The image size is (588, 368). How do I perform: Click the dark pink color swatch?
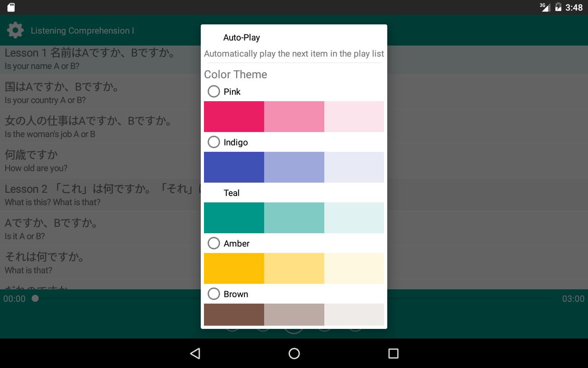point(234,116)
